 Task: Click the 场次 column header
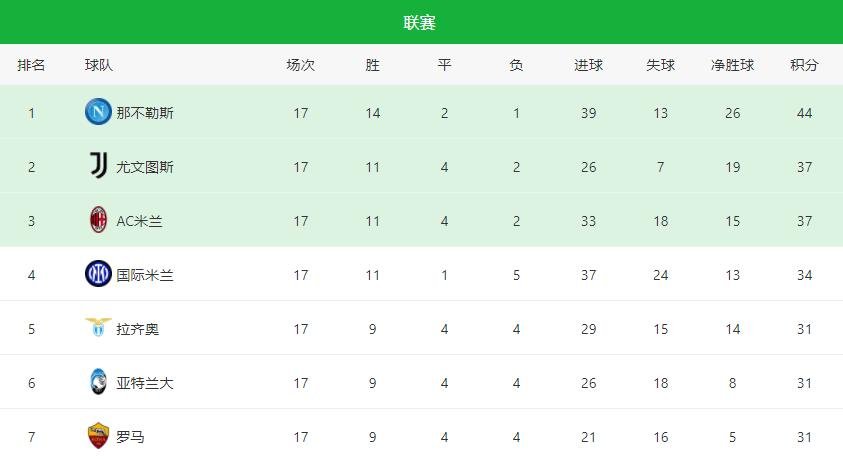tap(300, 65)
